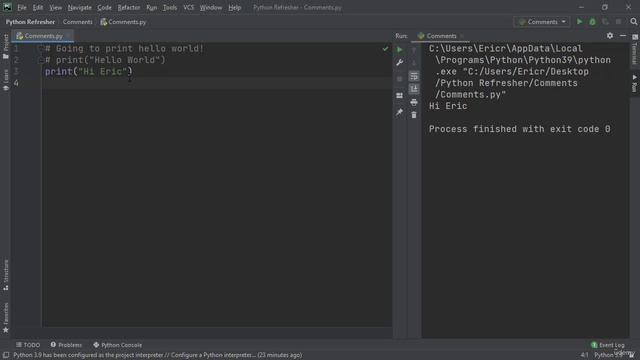
Task: Open the Edit menu
Action: click(38, 7)
